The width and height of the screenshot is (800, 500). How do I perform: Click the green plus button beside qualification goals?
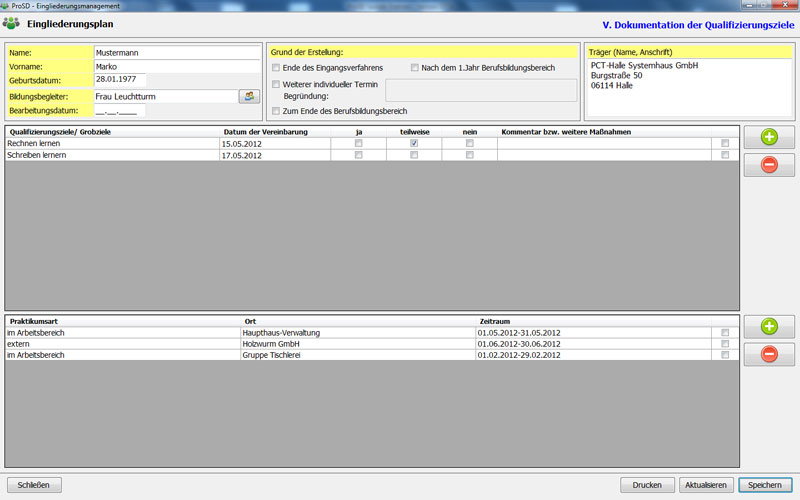769,138
